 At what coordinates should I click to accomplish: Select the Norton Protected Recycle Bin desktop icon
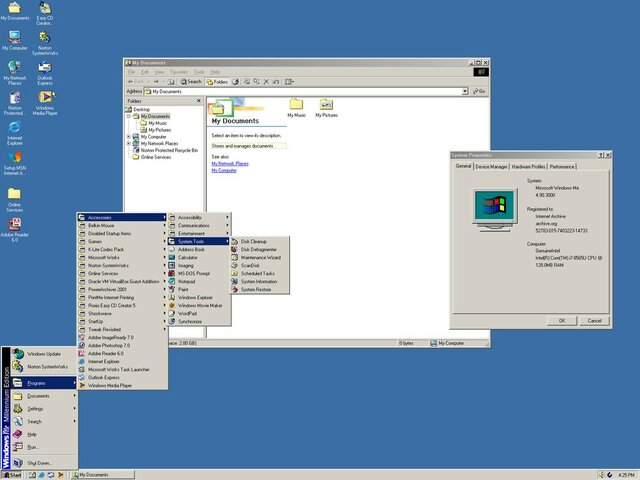pos(15,103)
